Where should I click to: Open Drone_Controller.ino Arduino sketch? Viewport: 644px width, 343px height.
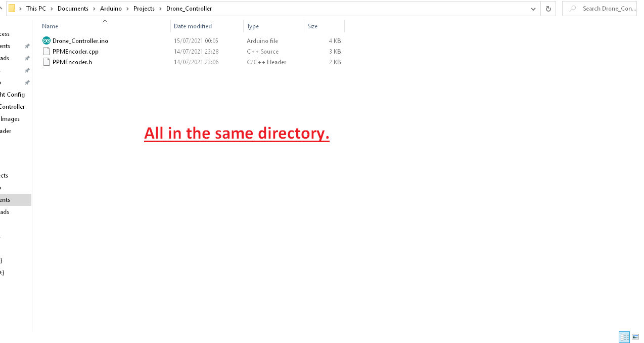80,40
